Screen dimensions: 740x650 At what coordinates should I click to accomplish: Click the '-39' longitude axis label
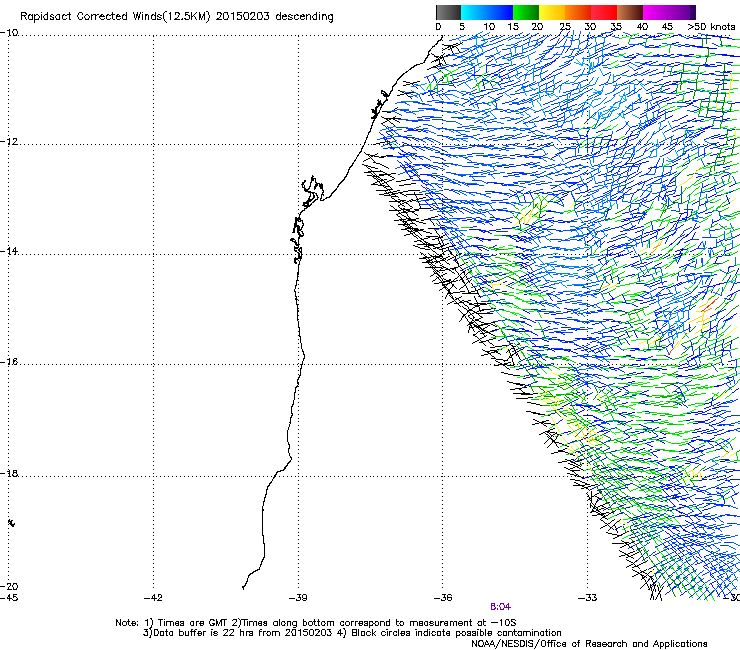298,598
